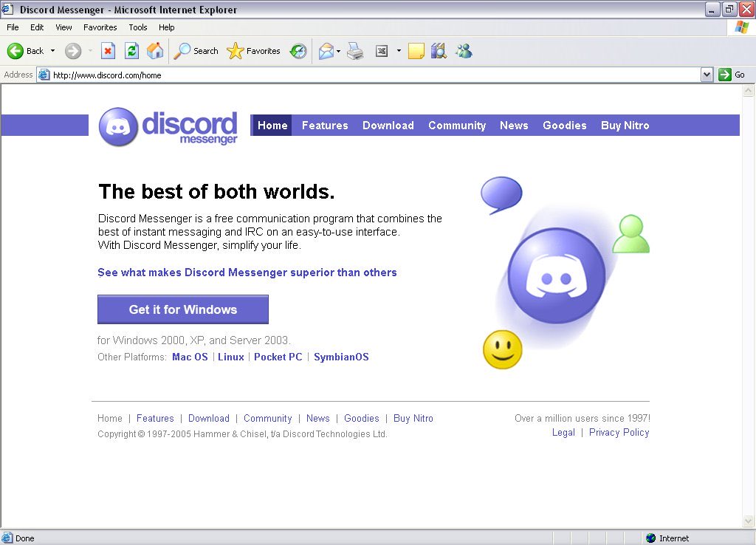This screenshot has height=545, width=756.
Task: Stop loading with the red X icon
Action: [108, 51]
